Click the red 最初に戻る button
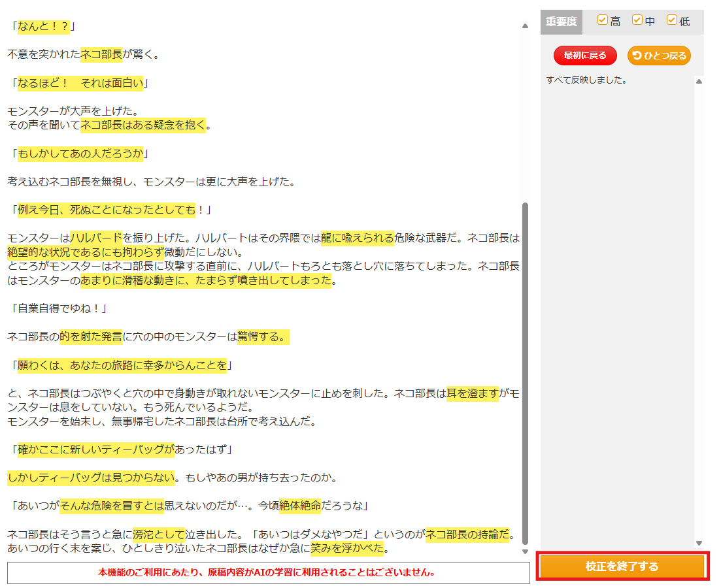 click(585, 56)
